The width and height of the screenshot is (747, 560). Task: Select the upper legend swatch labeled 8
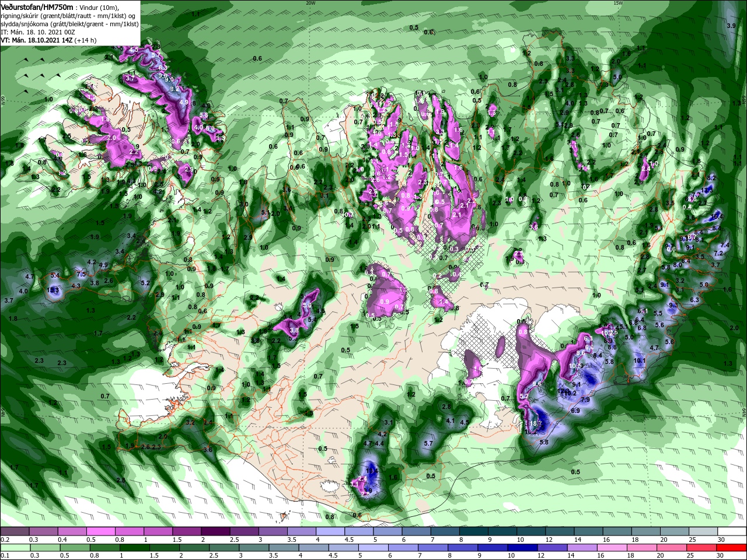click(x=474, y=531)
